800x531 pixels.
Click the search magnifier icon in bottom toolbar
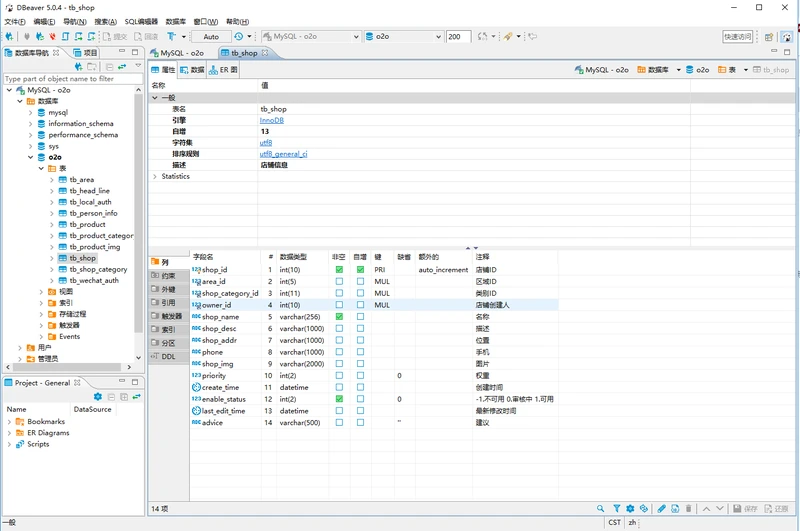[601, 509]
